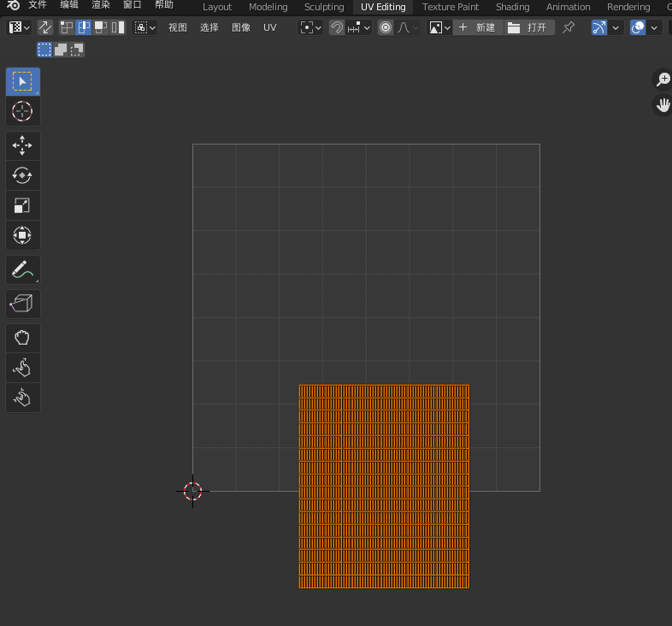This screenshot has width=672, height=626.
Task: Open the pivot point dropdown
Action: click(x=310, y=28)
